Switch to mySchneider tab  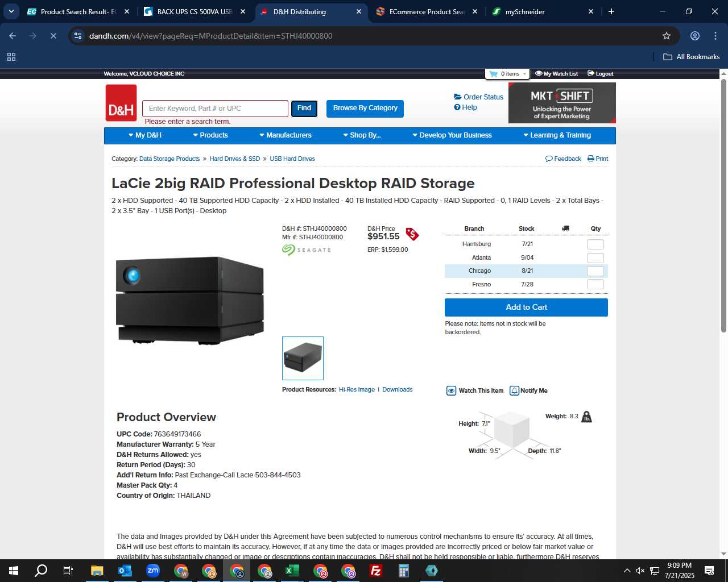[x=543, y=11]
